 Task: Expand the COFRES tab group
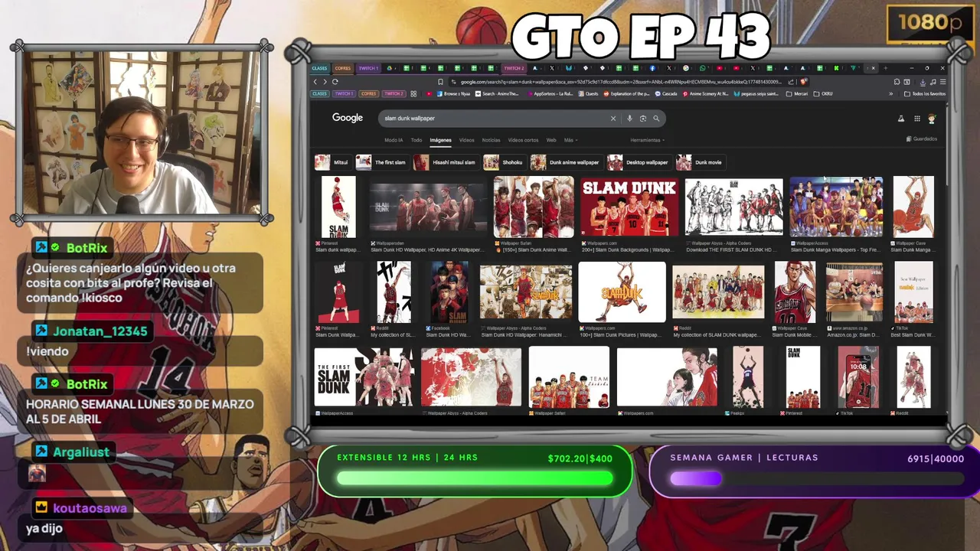click(343, 68)
